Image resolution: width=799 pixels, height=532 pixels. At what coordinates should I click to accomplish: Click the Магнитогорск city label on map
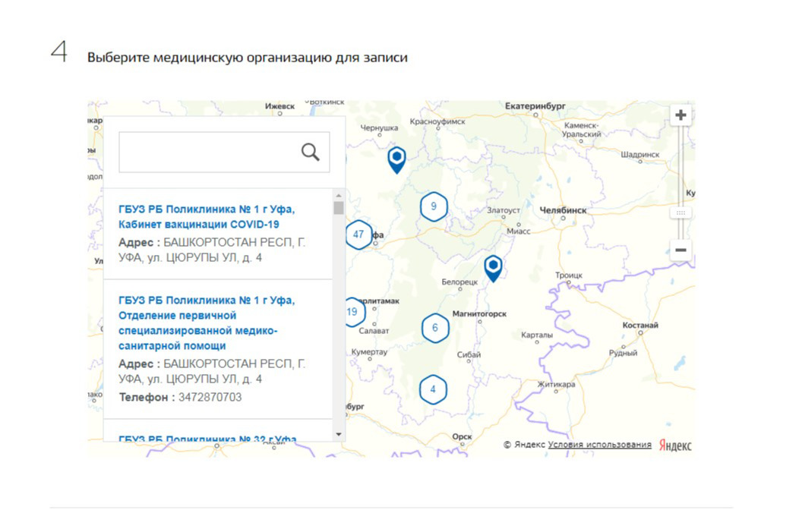[x=479, y=313]
